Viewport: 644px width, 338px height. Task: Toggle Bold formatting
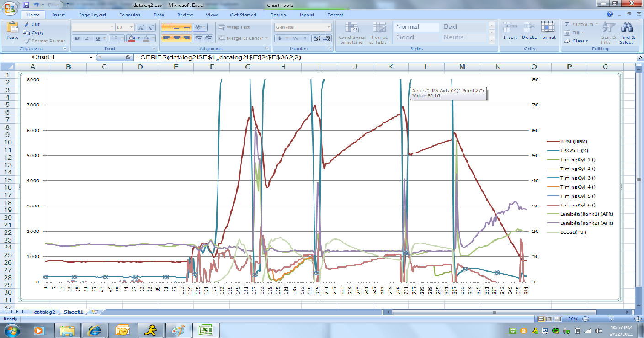click(x=77, y=38)
